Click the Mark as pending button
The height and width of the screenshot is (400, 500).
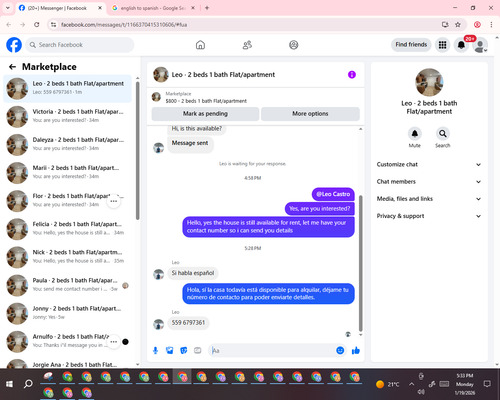coord(205,114)
